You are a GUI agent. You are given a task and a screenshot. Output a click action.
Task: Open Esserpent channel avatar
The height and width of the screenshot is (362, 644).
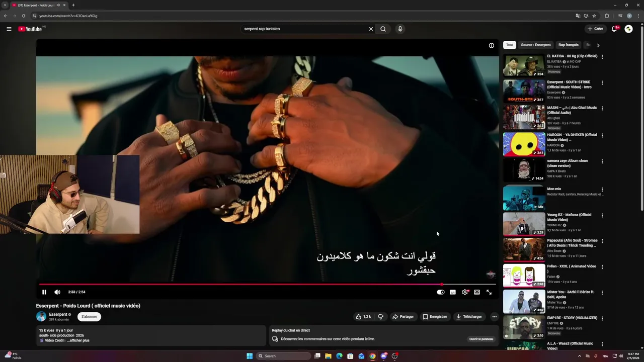point(41,317)
